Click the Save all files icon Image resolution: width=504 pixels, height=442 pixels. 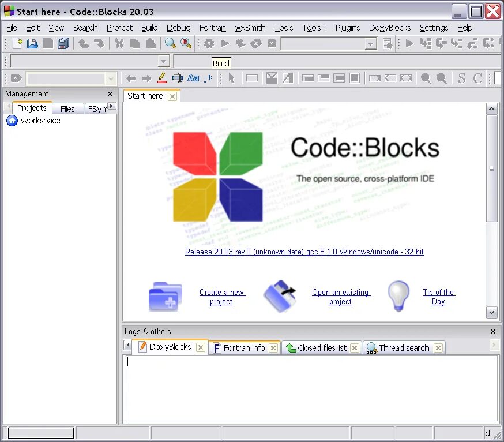point(63,43)
